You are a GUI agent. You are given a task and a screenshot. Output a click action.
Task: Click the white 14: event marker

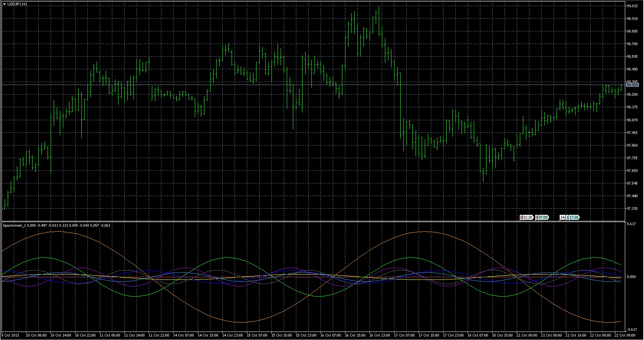tap(562, 217)
